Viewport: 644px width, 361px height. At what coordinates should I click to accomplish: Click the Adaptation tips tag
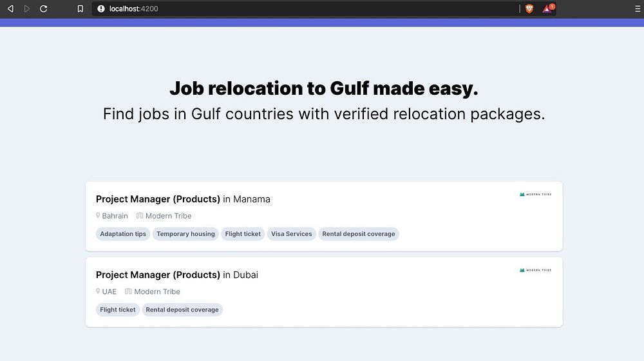click(123, 234)
